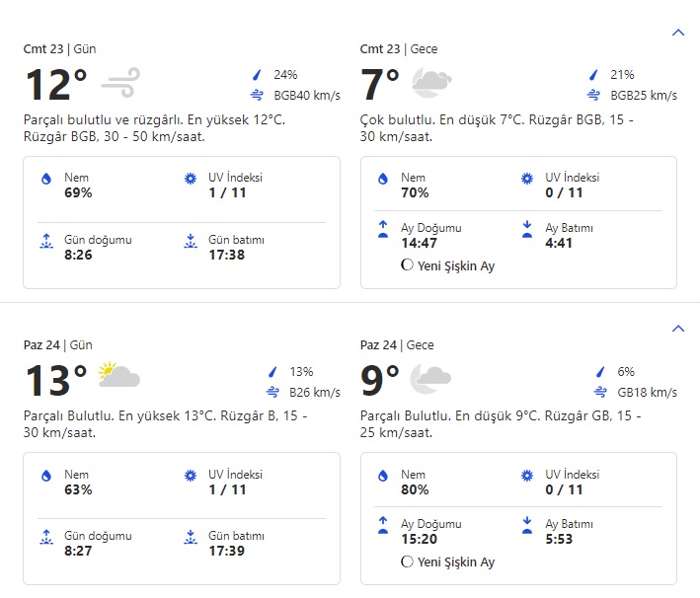Click the 7° low temperature for Cmt 23 Gece
This screenshot has width=700, height=598.
tap(380, 85)
